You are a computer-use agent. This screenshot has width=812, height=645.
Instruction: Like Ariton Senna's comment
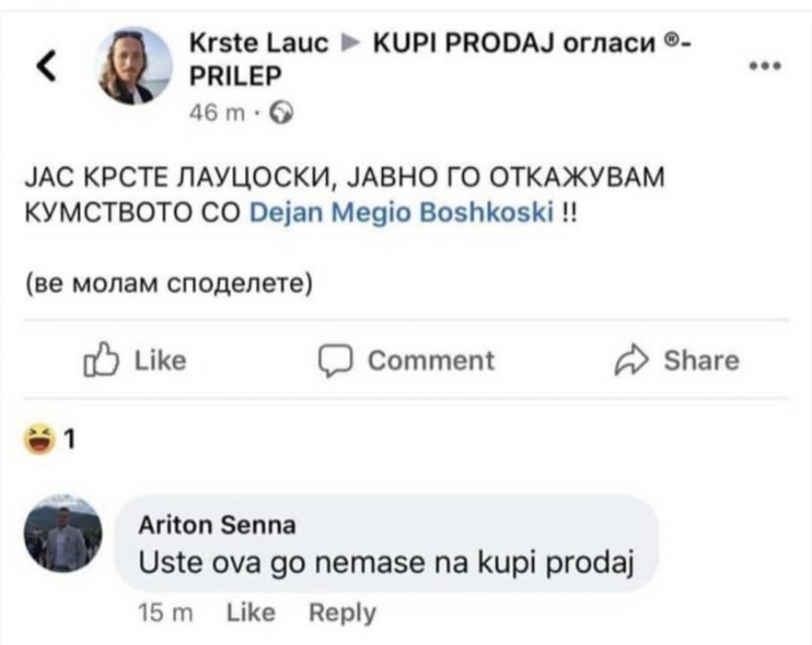(251, 613)
